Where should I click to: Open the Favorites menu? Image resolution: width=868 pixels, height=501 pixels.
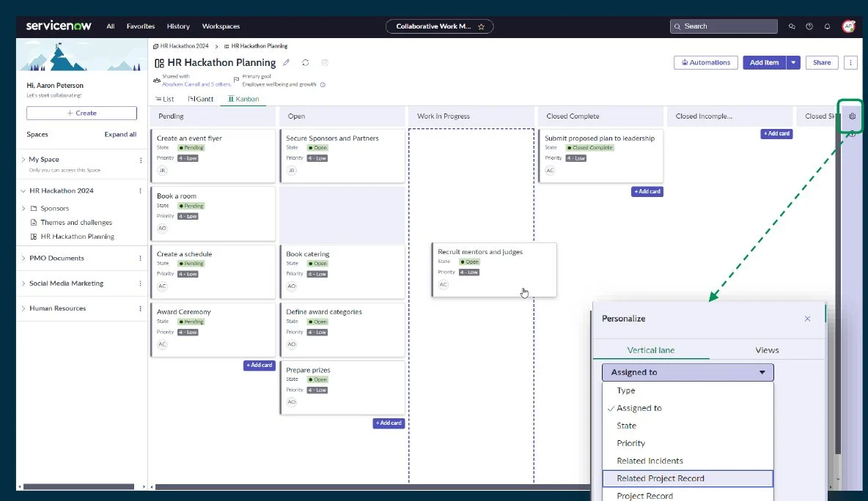coord(141,26)
